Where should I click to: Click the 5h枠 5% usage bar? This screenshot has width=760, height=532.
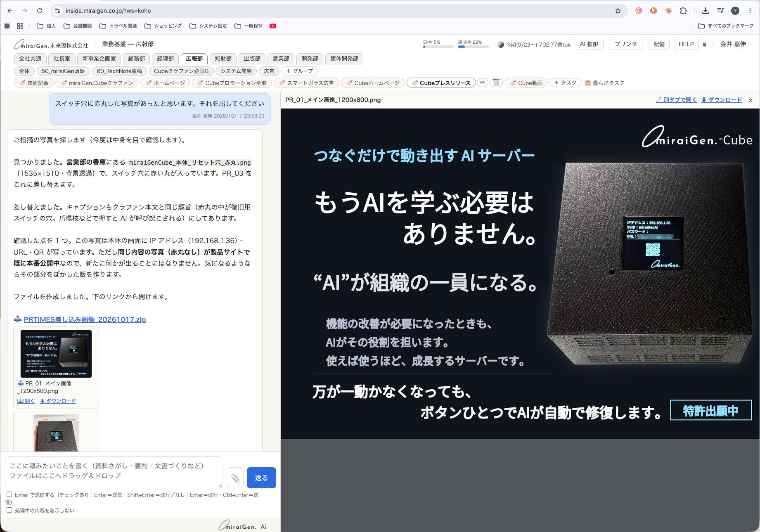438,44
